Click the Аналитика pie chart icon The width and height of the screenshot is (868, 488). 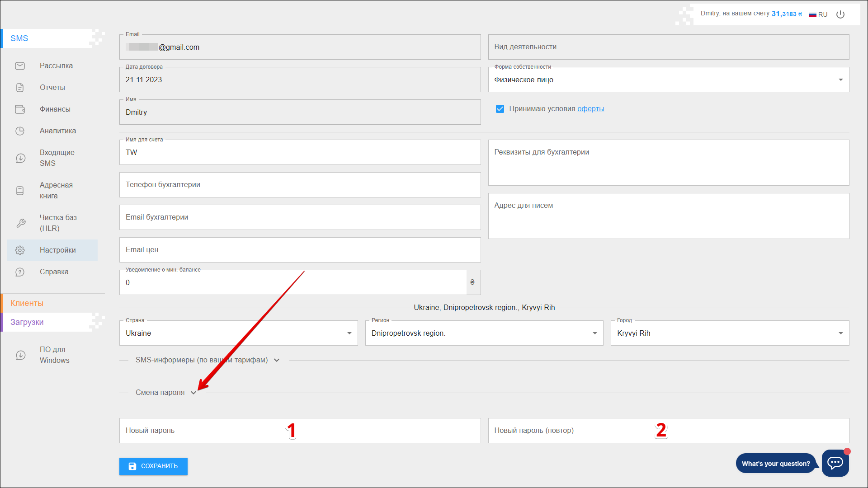tap(20, 131)
